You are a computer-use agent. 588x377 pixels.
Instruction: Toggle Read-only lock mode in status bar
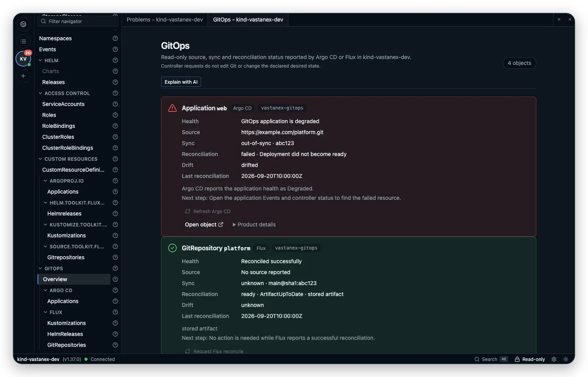[x=530, y=359]
